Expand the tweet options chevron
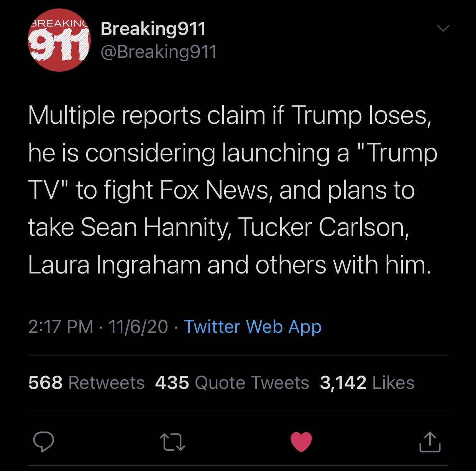The width and height of the screenshot is (476, 471). (443, 28)
